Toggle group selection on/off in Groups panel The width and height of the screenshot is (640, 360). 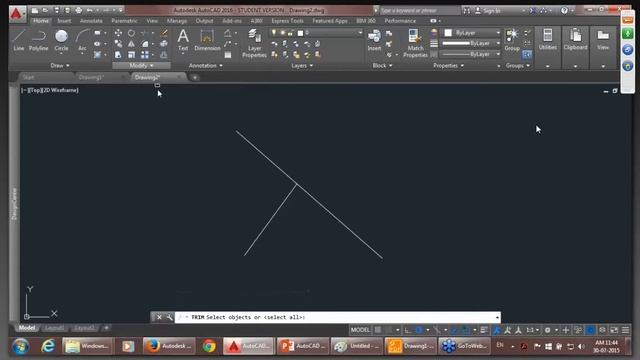point(527,54)
